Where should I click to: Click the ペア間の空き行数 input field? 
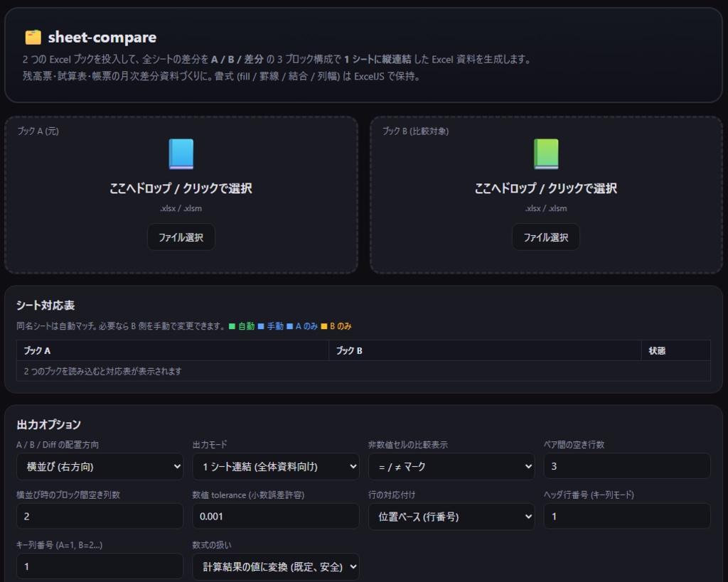626,466
